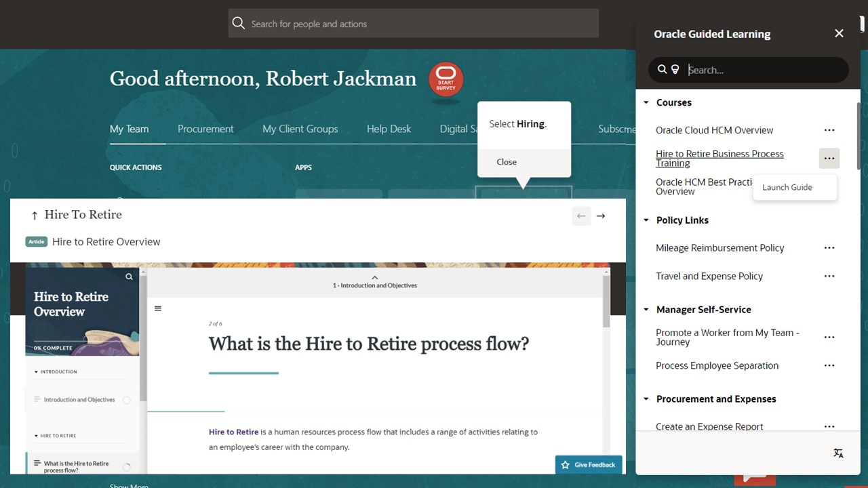Open options for Oracle Cloud HCM Overview

coord(829,130)
